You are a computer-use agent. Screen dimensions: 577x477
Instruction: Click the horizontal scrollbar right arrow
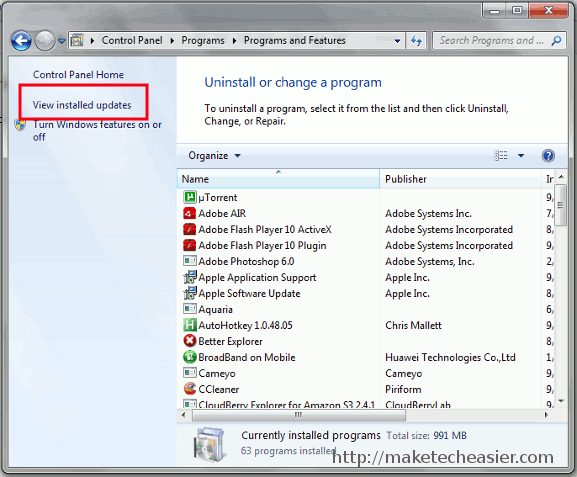pos(546,415)
